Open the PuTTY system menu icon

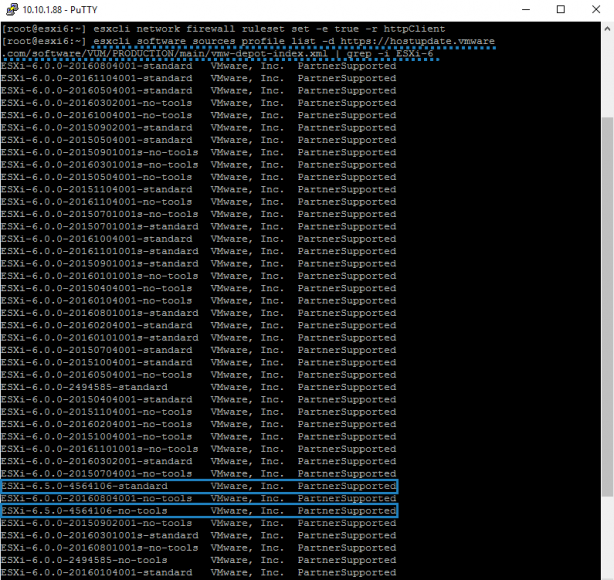[11, 9]
